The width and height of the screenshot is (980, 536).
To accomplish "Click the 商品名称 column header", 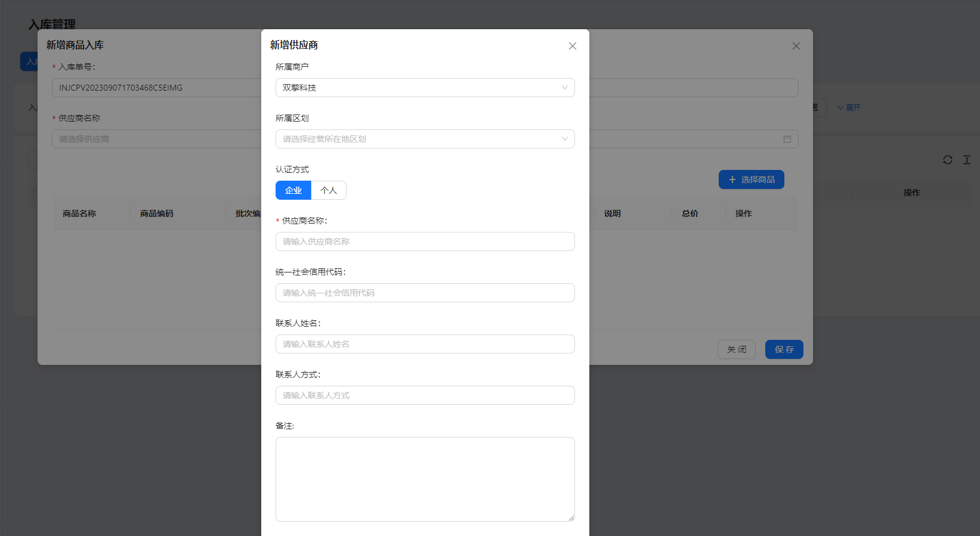I will tap(79, 213).
